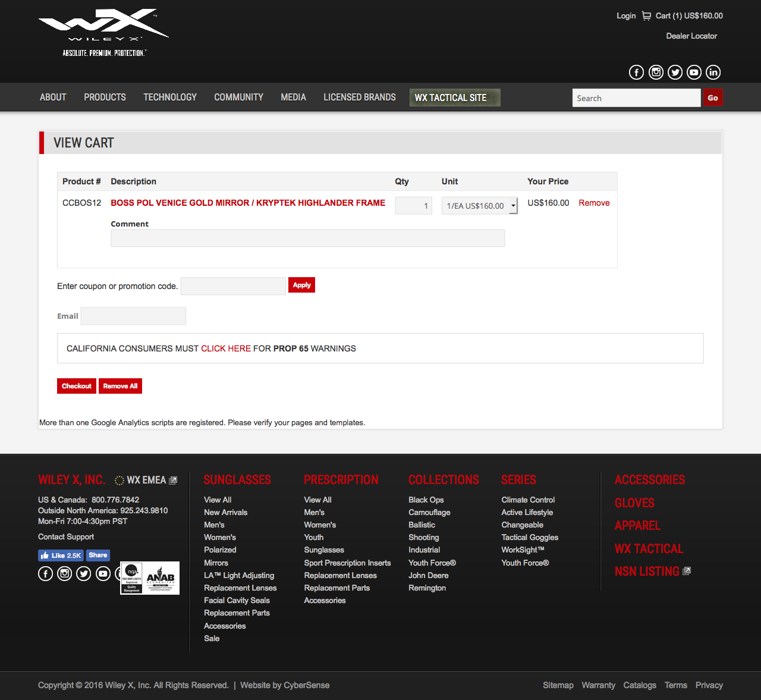The image size is (761, 700).
Task: Open the Wiley X logo homepage
Action: (x=103, y=33)
